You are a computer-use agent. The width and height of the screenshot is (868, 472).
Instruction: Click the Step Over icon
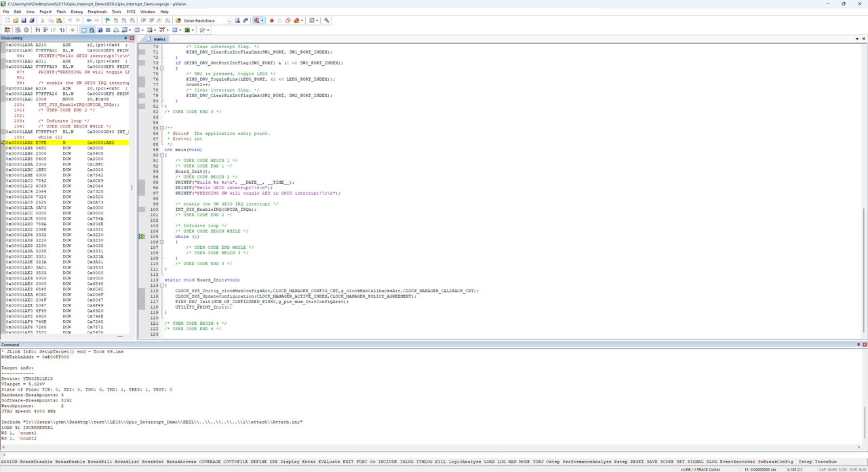[45, 30]
